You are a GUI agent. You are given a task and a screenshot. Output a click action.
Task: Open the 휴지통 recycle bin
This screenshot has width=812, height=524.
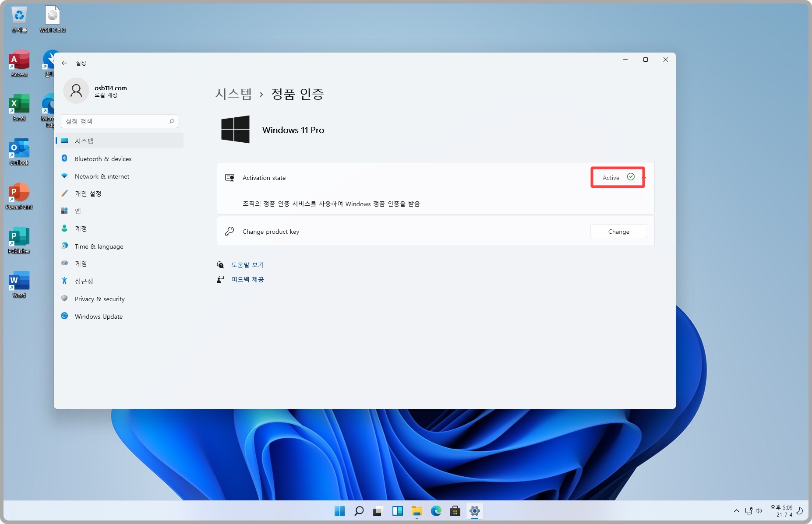click(x=18, y=15)
